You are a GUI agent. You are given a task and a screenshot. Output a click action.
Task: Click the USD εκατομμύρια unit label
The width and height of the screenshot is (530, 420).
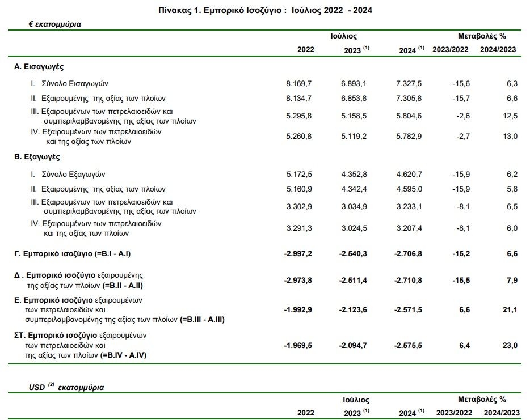(x=66, y=387)
